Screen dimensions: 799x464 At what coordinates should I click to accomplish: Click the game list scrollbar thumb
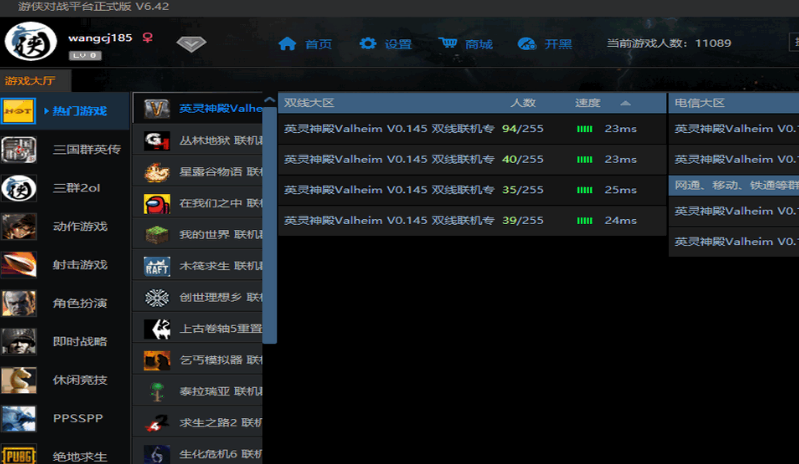point(270,224)
